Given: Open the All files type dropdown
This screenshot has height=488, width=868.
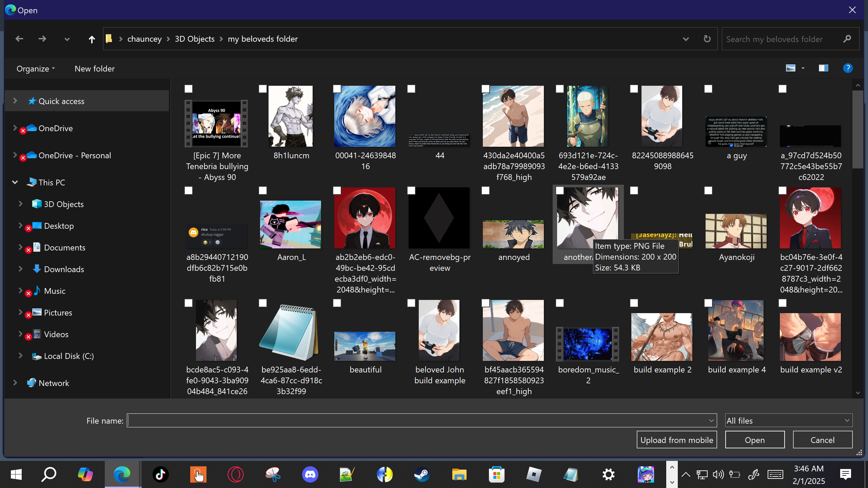Looking at the screenshot, I should pyautogui.click(x=788, y=421).
